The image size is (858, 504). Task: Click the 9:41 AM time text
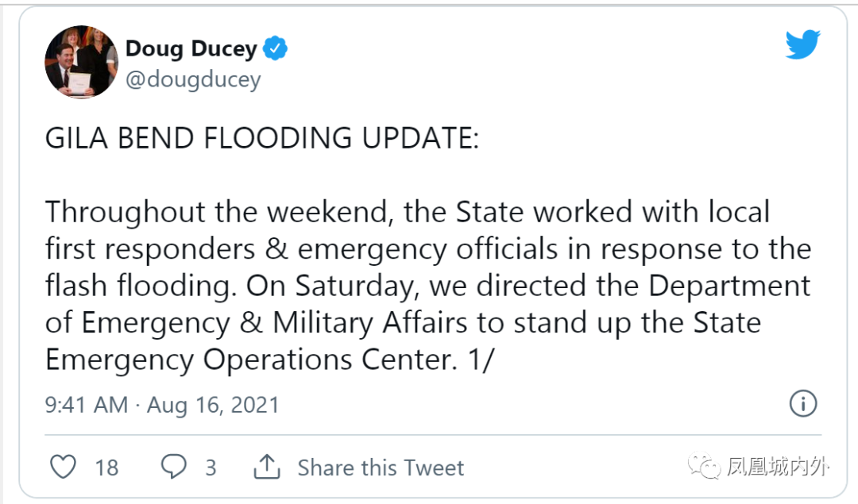click(86, 405)
